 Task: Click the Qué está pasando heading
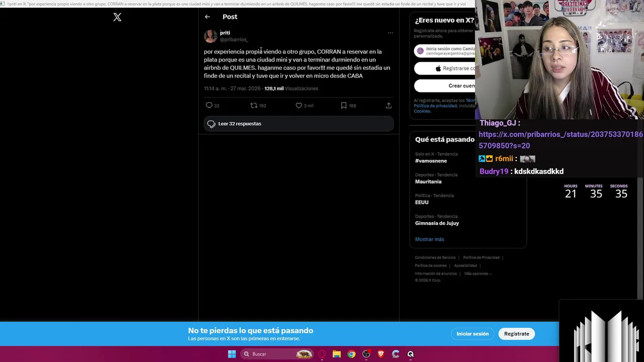[445, 140]
